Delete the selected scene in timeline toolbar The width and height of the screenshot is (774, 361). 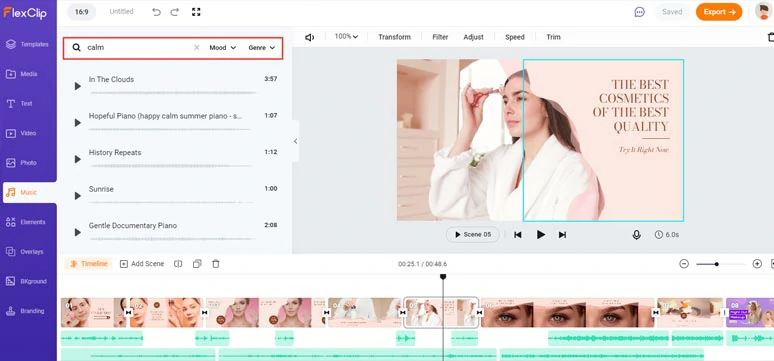216,264
